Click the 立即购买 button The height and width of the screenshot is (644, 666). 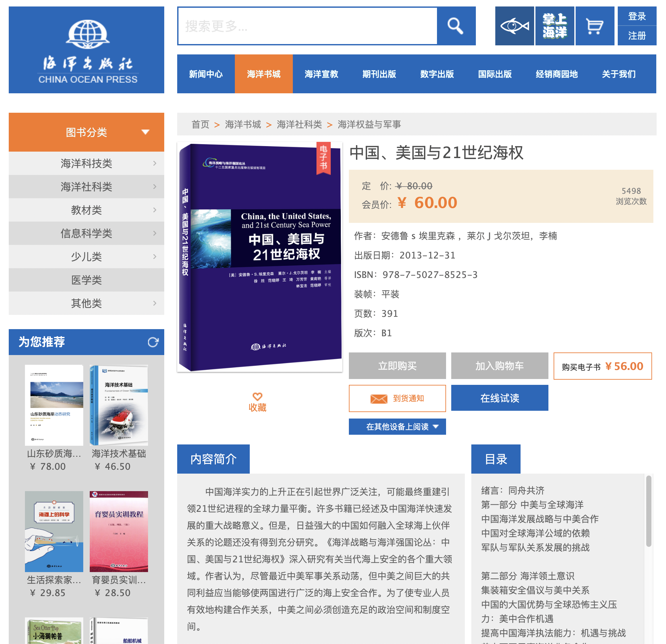397,366
